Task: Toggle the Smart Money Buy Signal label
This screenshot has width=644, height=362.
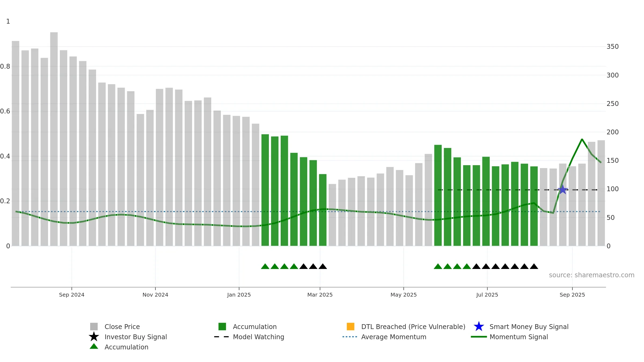Action: pos(529,327)
